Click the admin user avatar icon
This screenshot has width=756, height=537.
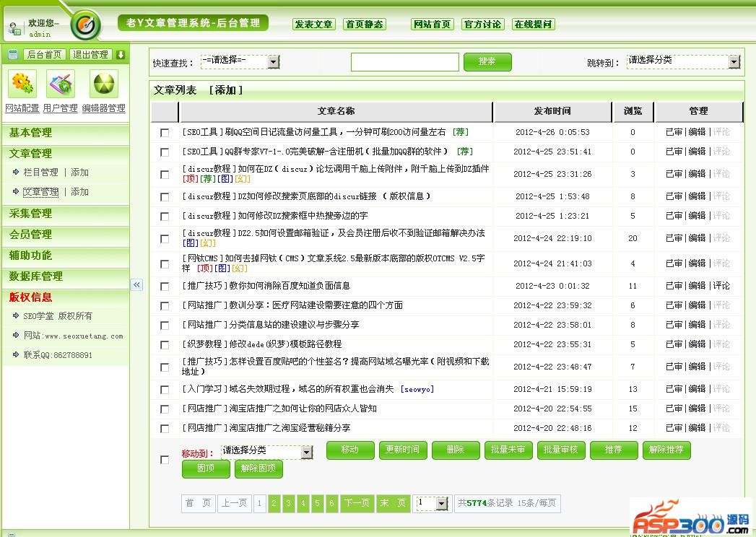tap(14, 29)
